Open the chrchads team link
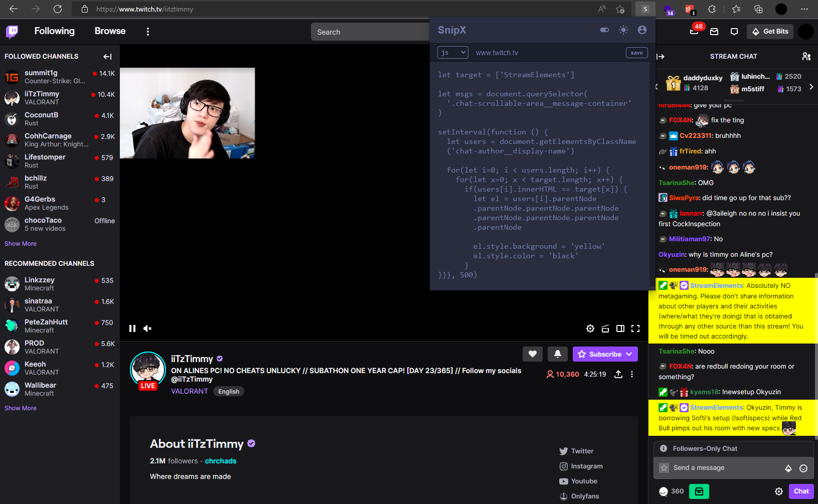 [x=221, y=461]
